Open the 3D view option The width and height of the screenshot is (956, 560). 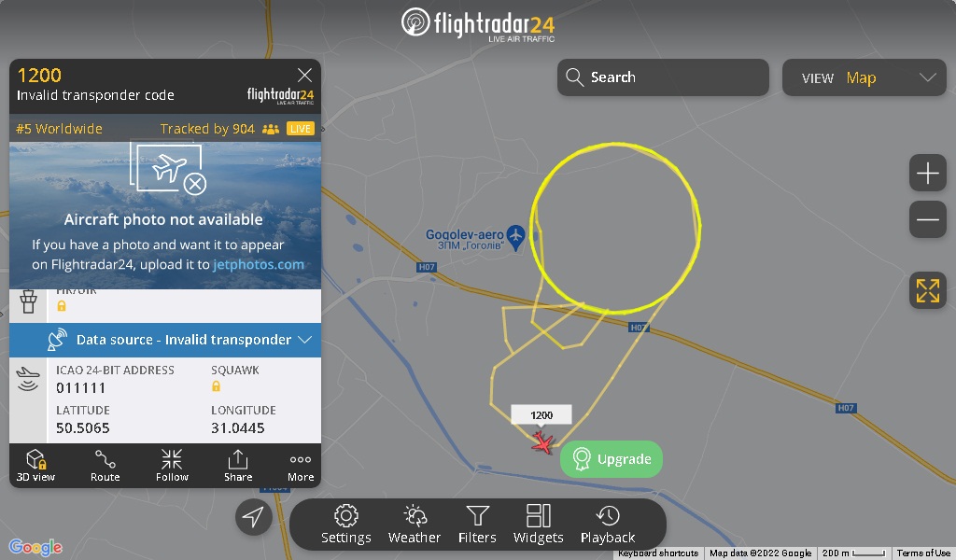[35, 466]
